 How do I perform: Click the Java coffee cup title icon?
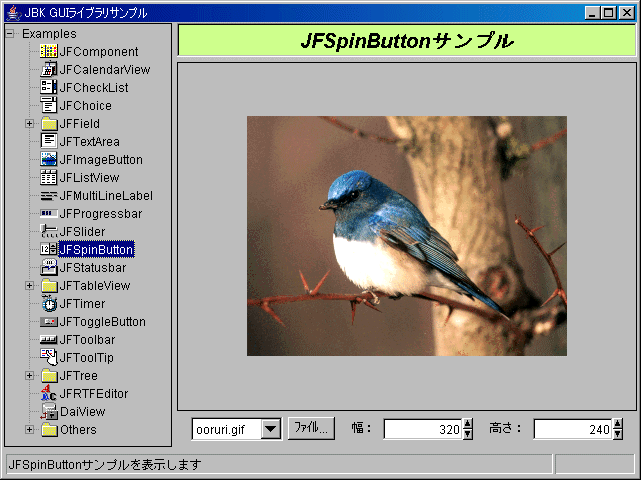coord(14,13)
